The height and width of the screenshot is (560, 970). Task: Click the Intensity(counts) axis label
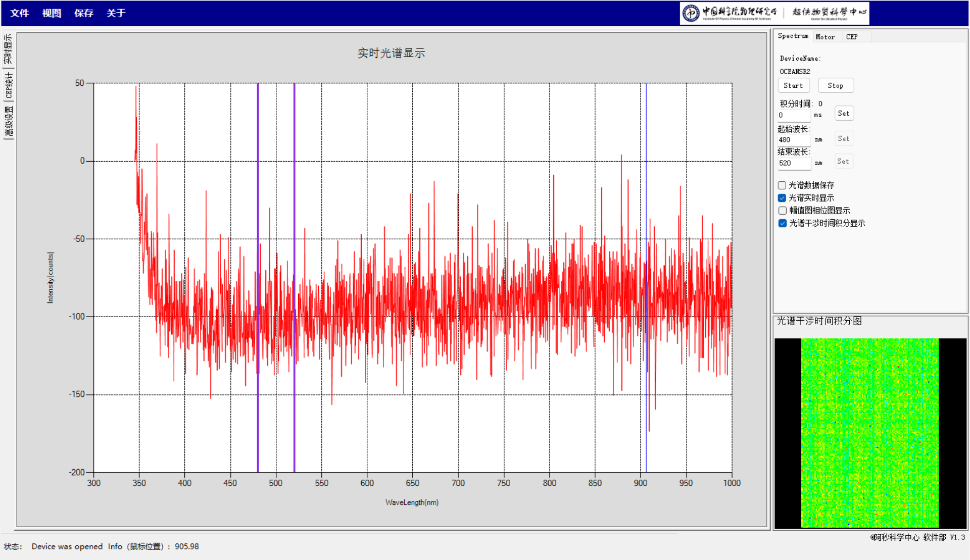pos(50,278)
